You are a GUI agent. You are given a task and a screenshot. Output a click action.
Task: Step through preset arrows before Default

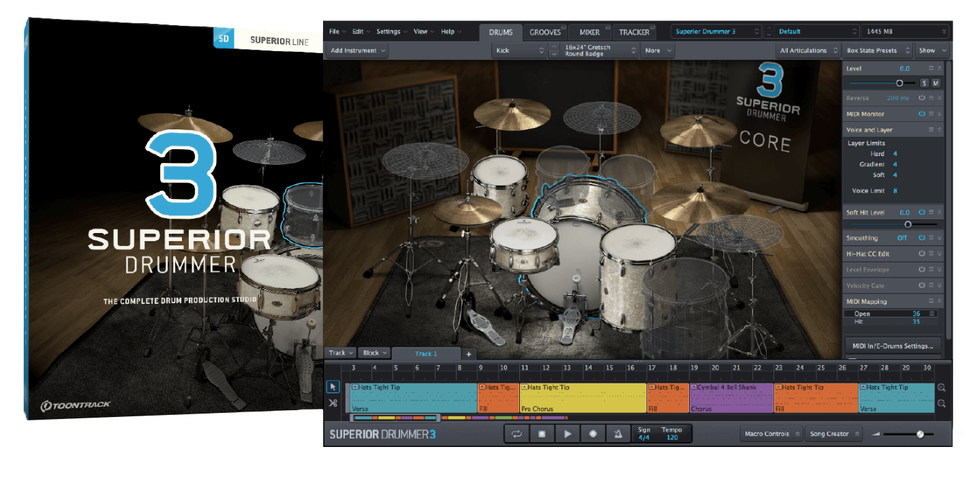pos(769,31)
